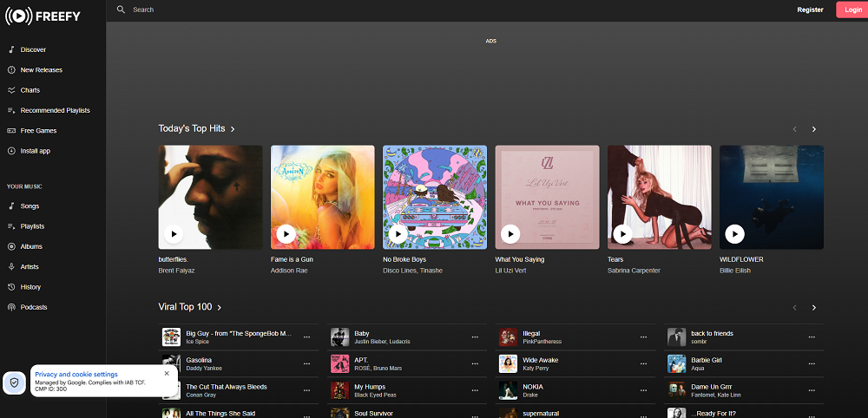
Task: Open the Fame is a Gun cover art
Action: (x=323, y=198)
